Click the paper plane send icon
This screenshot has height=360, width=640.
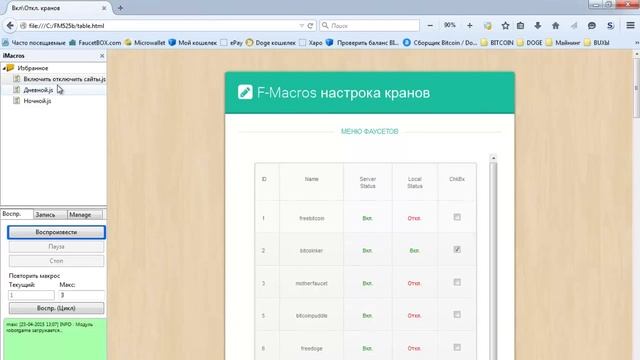[x=574, y=26]
